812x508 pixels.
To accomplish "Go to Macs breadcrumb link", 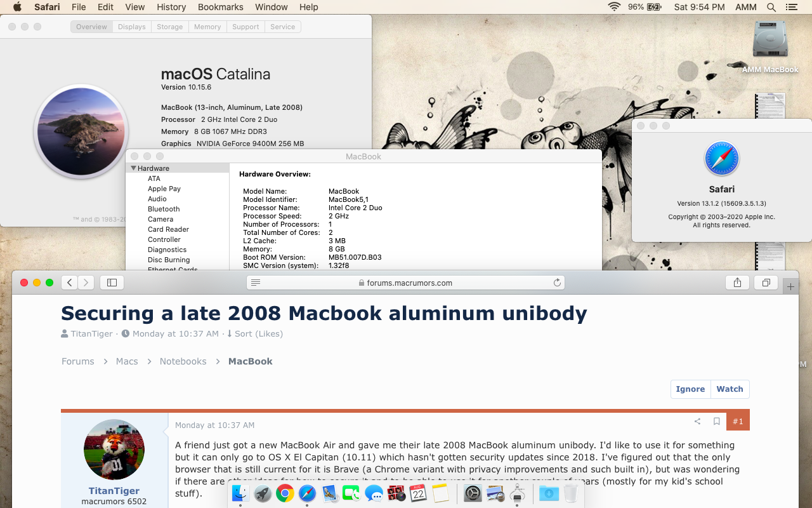I will (127, 361).
